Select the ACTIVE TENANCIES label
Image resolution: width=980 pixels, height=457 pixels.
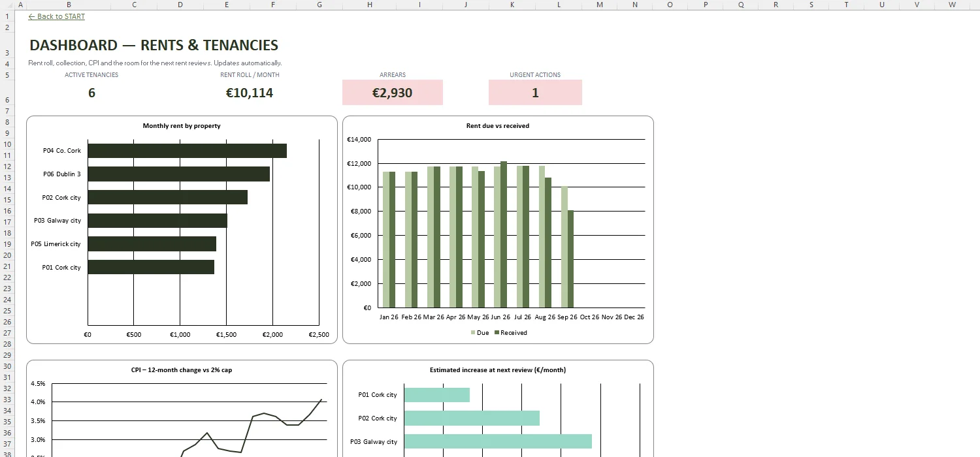click(x=91, y=74)
